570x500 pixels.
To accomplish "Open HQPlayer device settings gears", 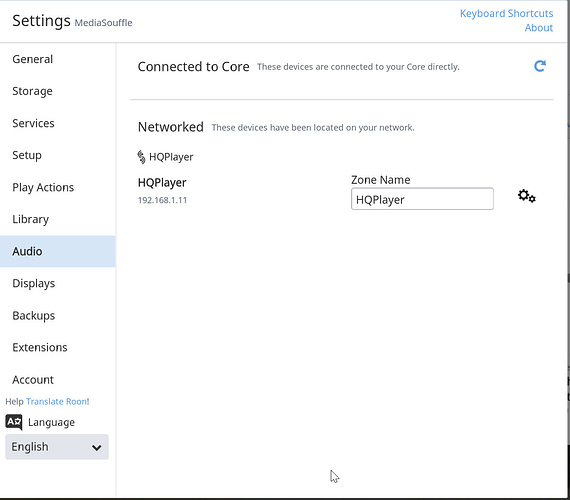I will click(x=526, y=196).
